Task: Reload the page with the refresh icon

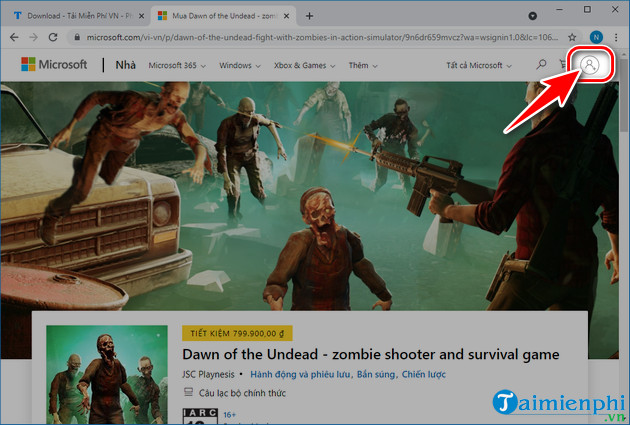Action: click(x=53, y=37)
